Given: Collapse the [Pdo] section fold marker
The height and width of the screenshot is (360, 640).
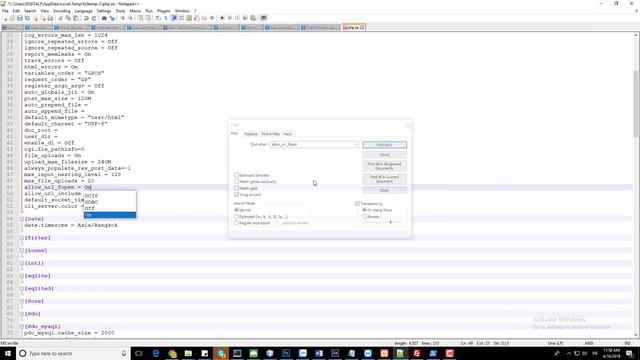Looking at the screenshot, I should (x=22, y=314).
